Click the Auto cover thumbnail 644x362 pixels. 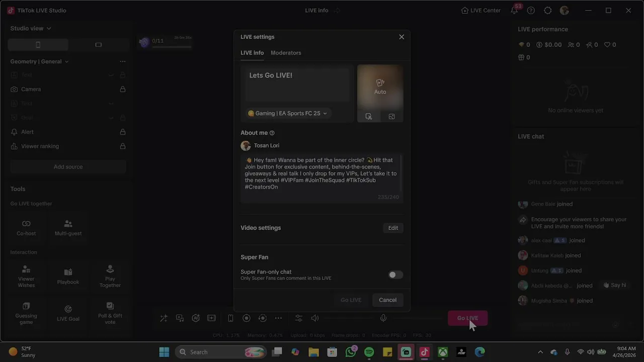(x=380, y=87)
